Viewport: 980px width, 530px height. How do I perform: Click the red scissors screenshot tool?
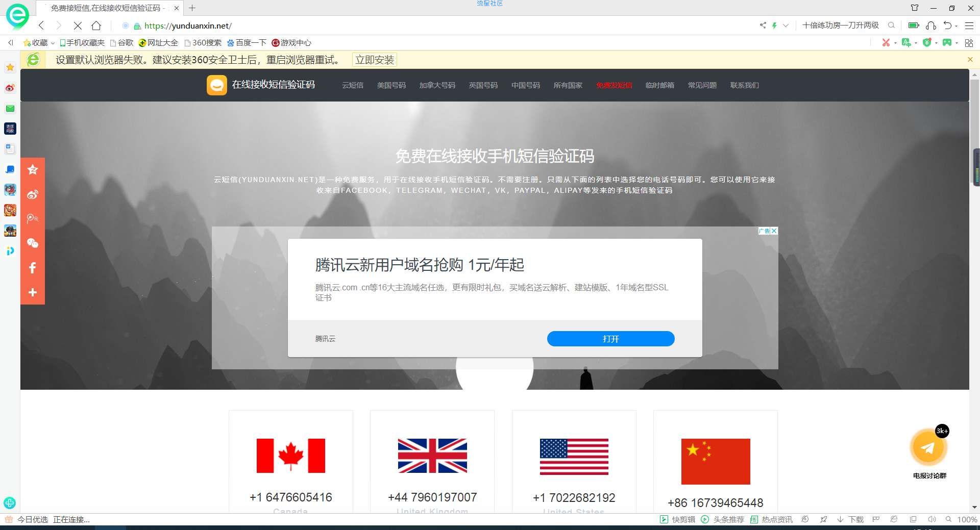click(x=886, y=43)
